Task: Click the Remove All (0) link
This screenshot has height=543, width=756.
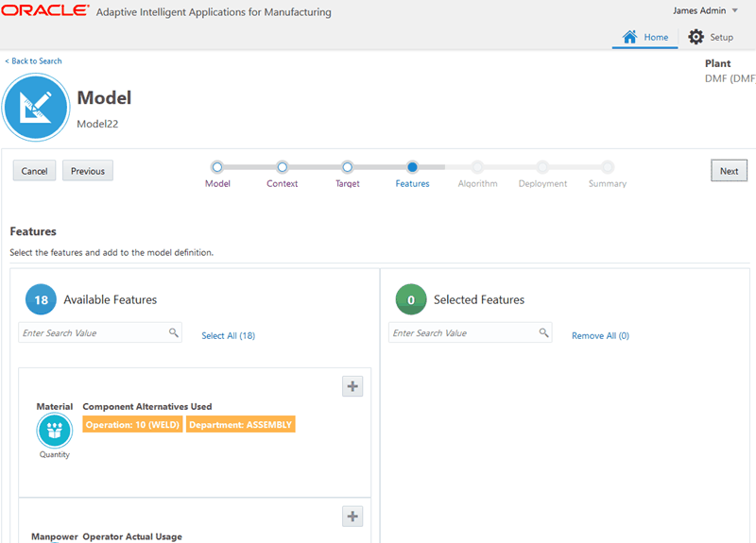Action: click(x=600, y=335)
